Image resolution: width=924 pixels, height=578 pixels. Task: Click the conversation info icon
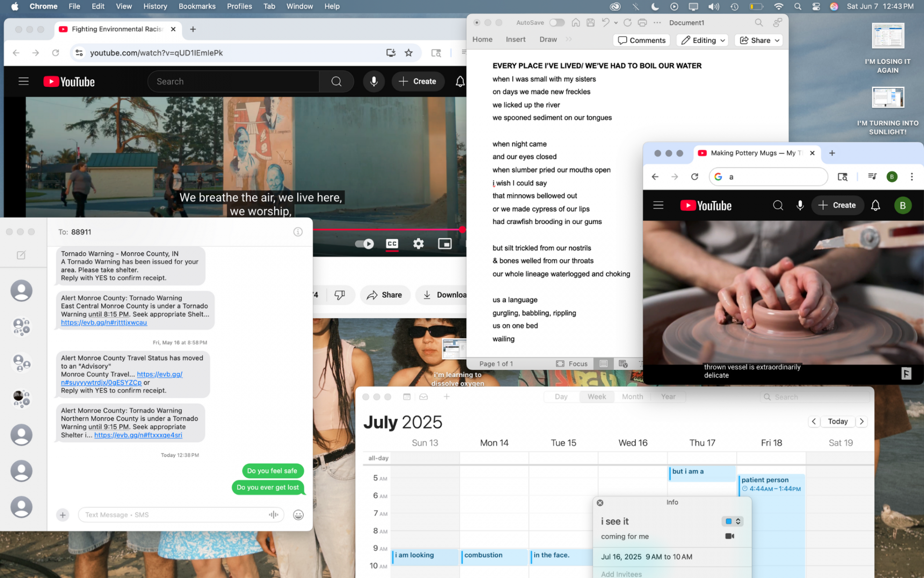click(x=298, y=232)
